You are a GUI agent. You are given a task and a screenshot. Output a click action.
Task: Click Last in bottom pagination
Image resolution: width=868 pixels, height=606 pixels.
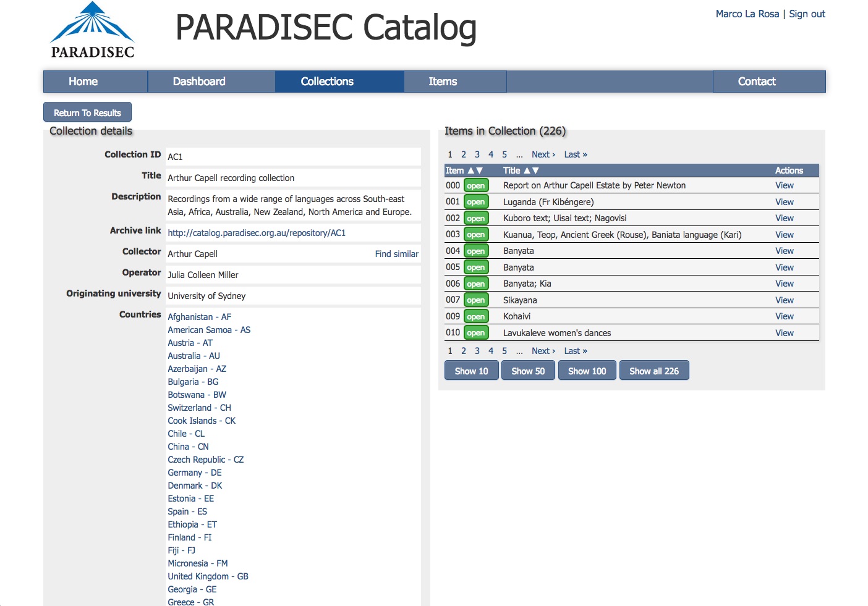[x=576, y=351]
